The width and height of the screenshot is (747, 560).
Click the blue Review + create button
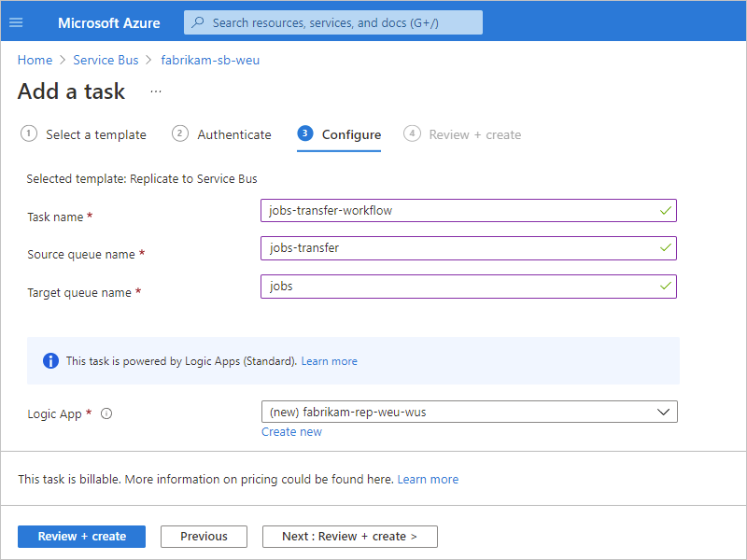pos(81,537)
